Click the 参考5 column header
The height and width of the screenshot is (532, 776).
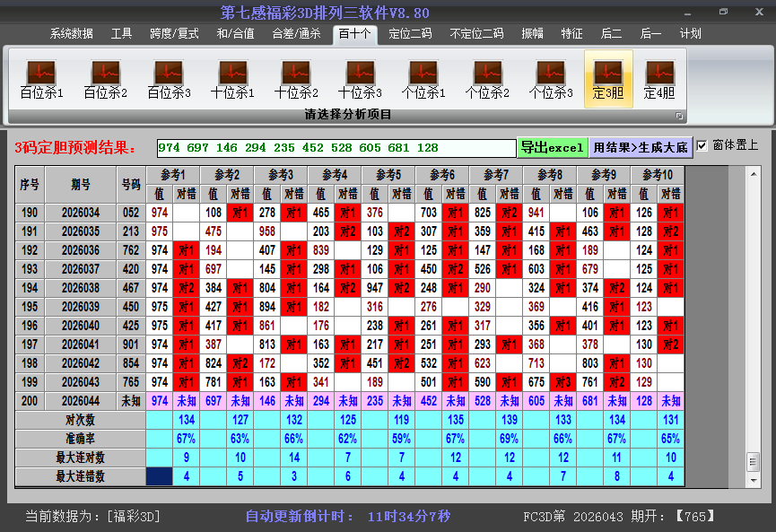pos(388,174)
